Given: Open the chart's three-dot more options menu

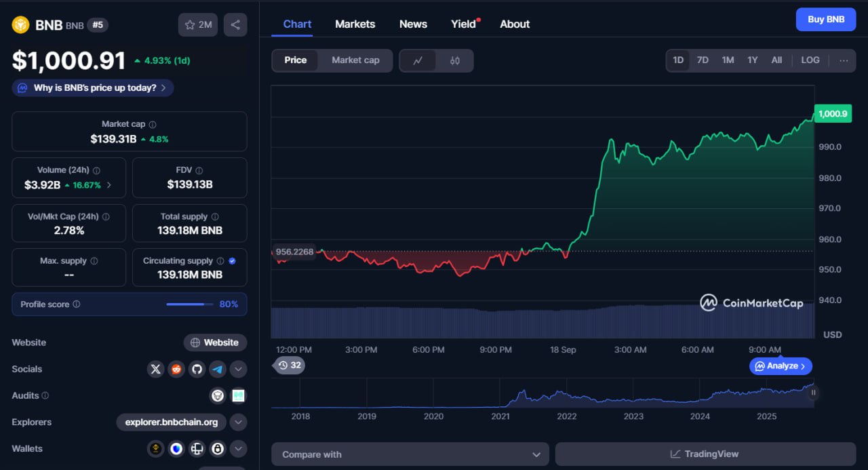Looking at the screenshot, I should [844, 60].
